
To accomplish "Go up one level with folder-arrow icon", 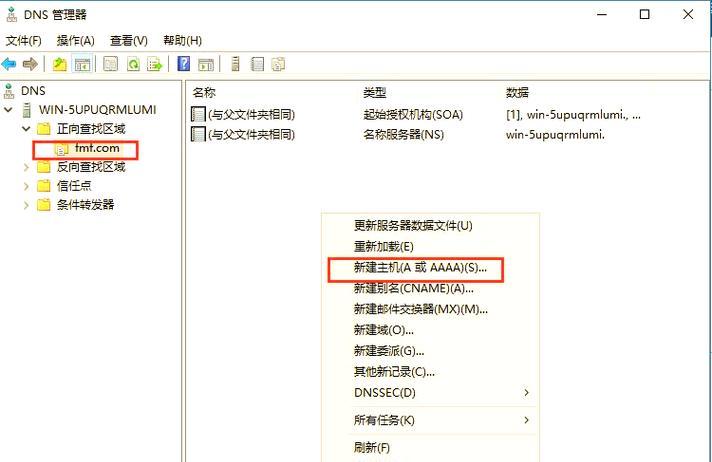I will tap(59, 64).
